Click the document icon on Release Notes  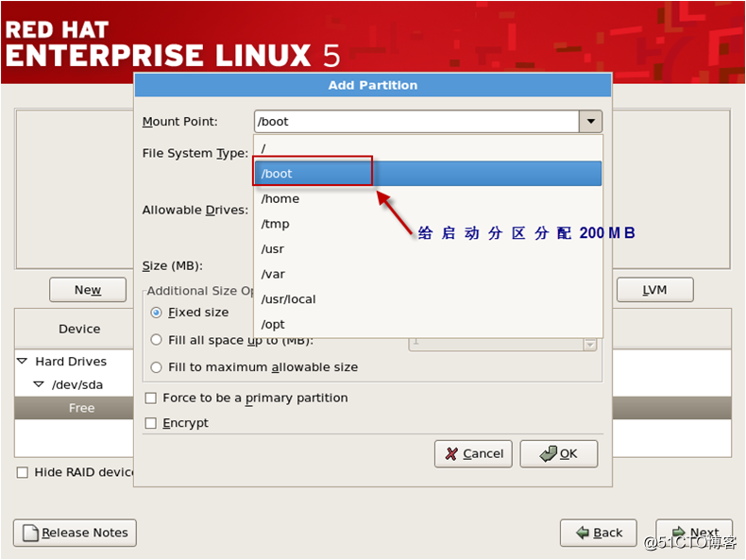coord(31,533)
